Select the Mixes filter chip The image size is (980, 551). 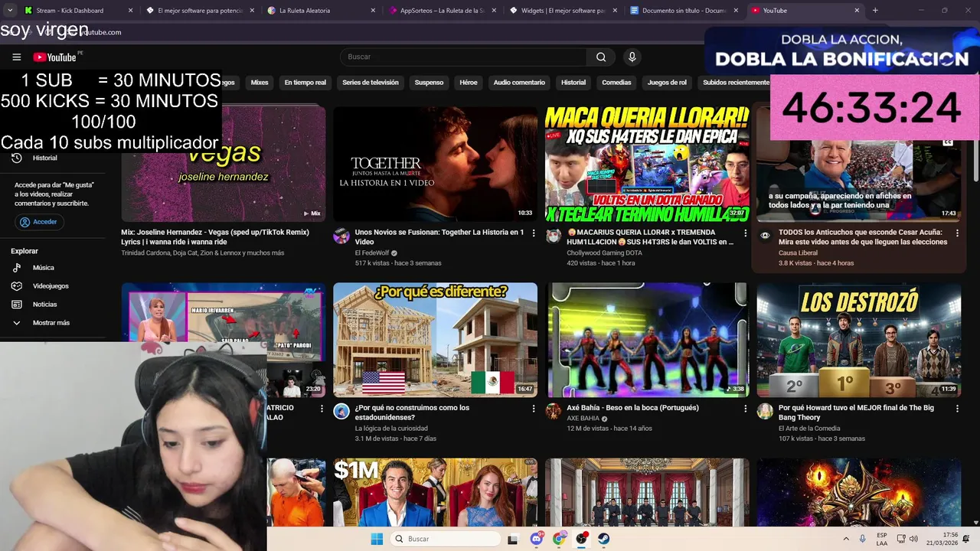click(260, 83)
